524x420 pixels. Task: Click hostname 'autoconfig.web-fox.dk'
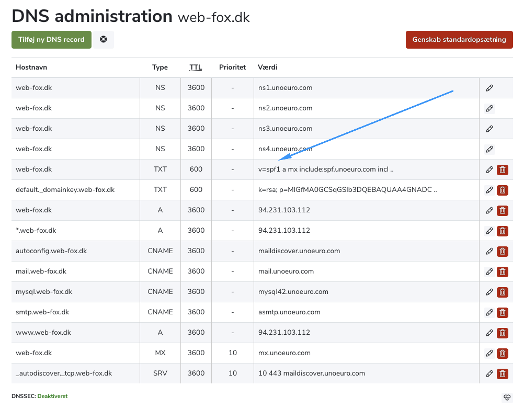pyautogui.click(x=51, y=251)
